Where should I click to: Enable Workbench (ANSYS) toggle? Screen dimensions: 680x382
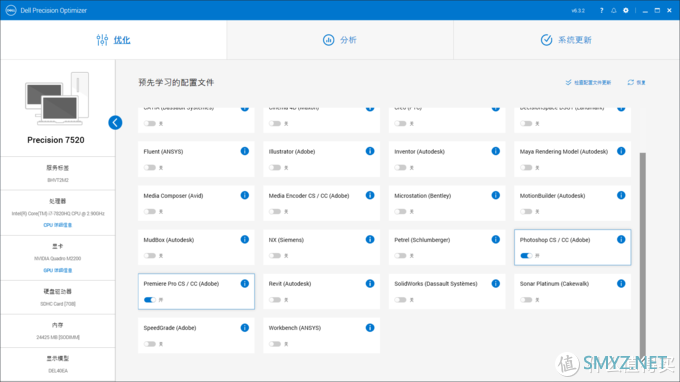click(x=275, y=344)
